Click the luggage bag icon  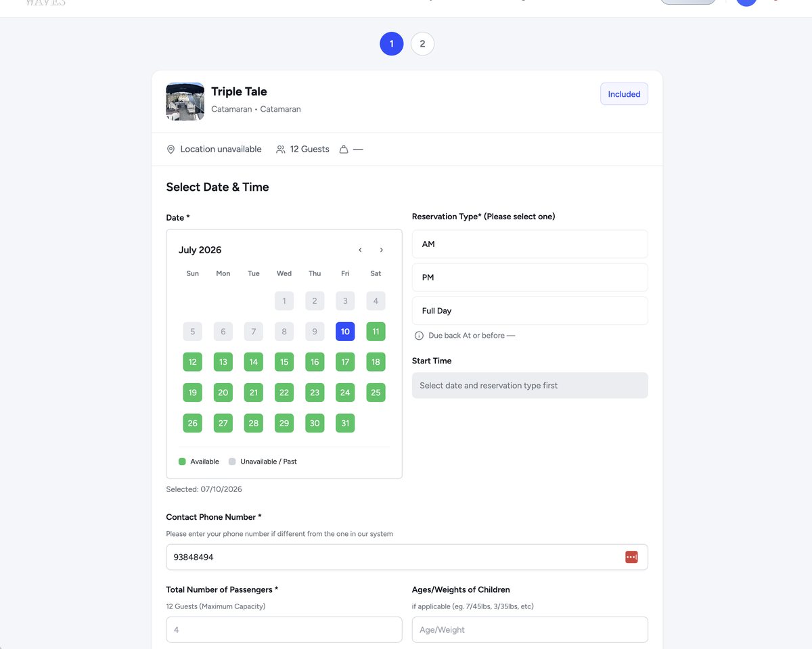(344, 149)
